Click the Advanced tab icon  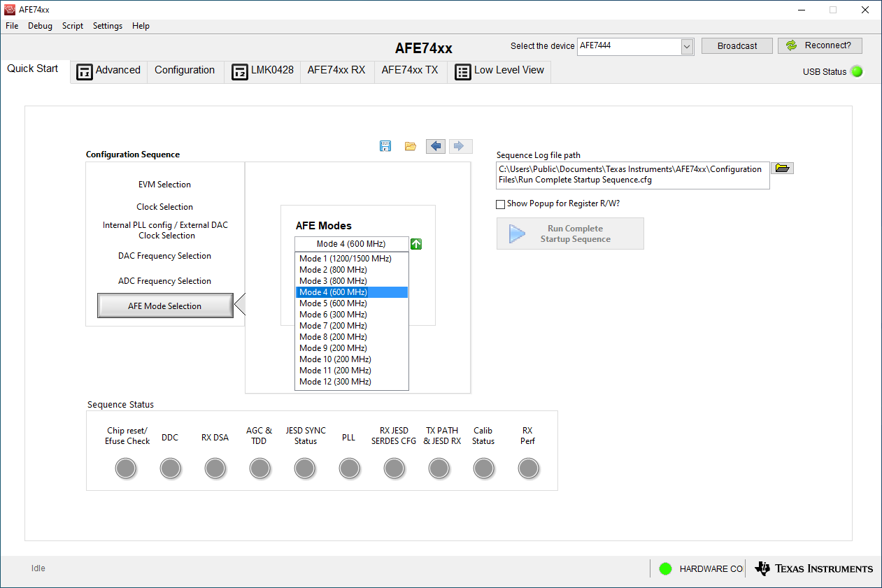pos(85,71)
